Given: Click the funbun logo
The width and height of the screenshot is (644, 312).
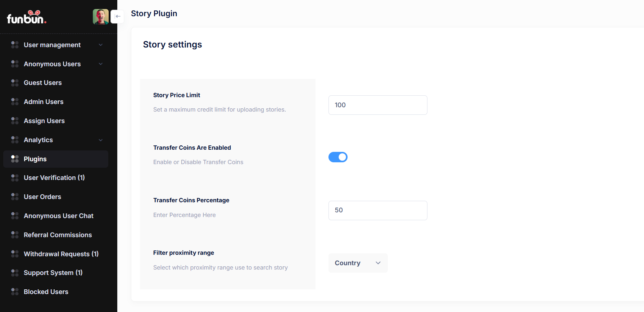Looking at the screenshot, I should coord(27,17).
